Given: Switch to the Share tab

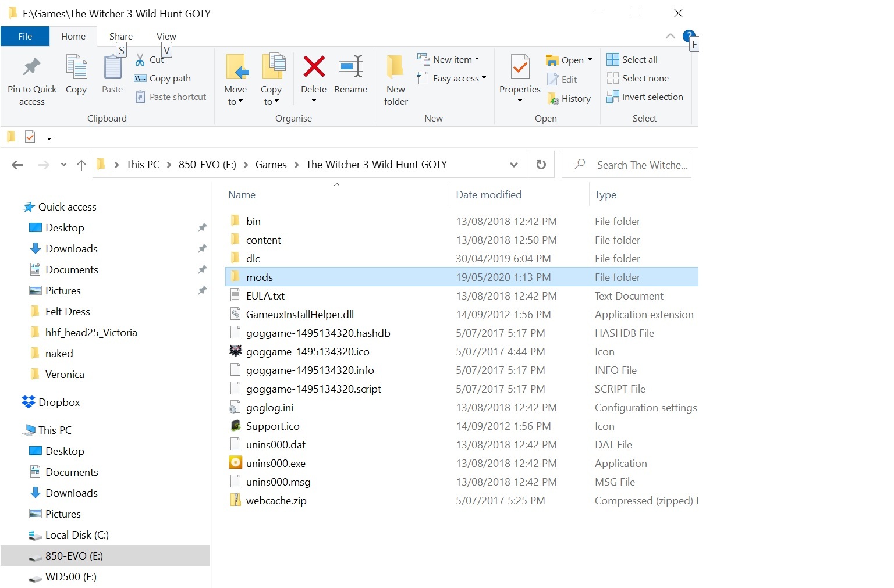Looking at the screenshot, I should point(121,36).
